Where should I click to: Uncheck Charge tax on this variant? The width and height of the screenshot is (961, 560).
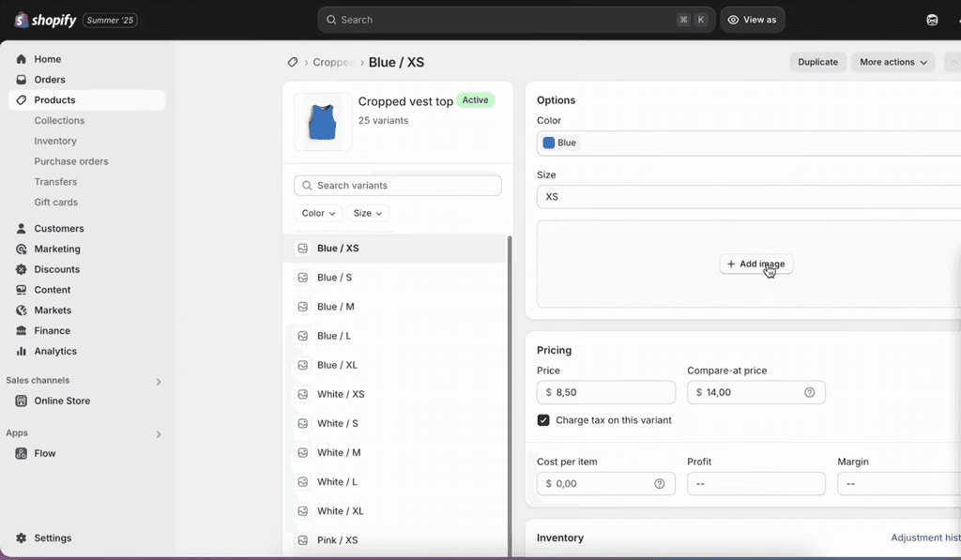[x=543, y=420]
